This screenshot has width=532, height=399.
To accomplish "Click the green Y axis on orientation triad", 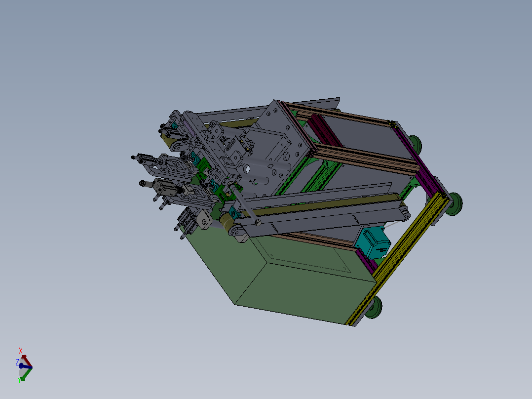I will tap(26, 375).
